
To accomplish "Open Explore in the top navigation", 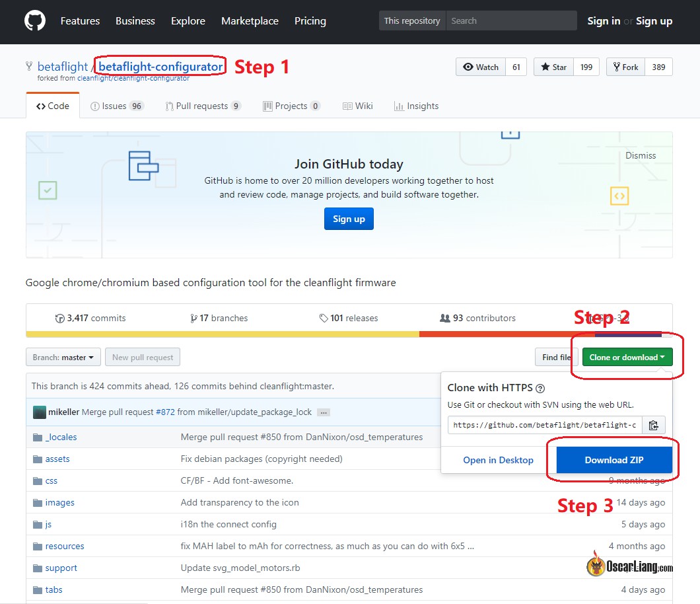I will 188,21.
